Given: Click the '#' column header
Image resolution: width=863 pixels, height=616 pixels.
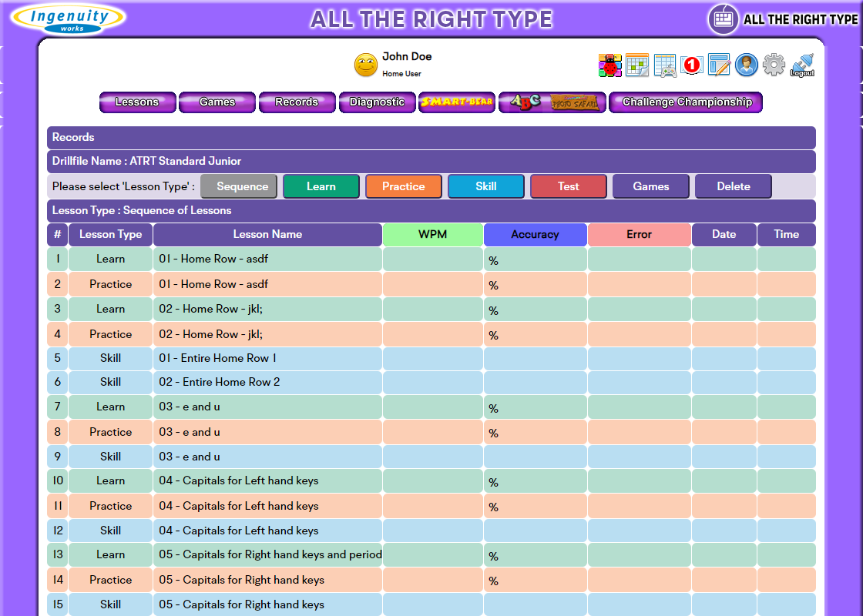Looking at the screenshot, I should (58, 234).
